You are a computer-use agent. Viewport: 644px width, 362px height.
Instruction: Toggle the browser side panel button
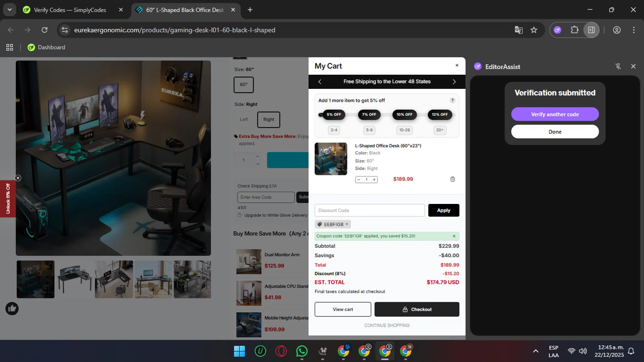pos(591,30)
